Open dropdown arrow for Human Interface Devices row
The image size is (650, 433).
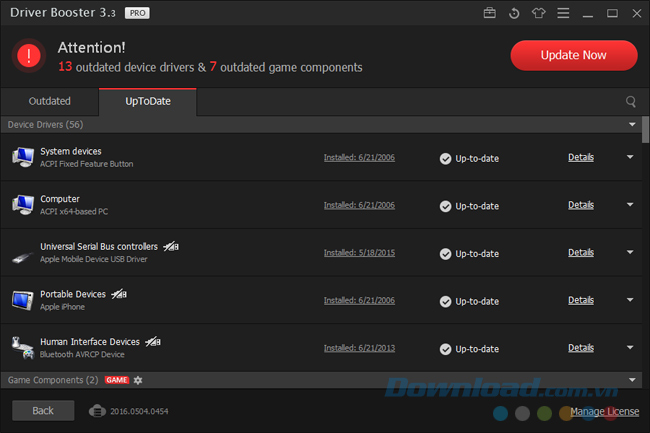[x=630, y=348]
